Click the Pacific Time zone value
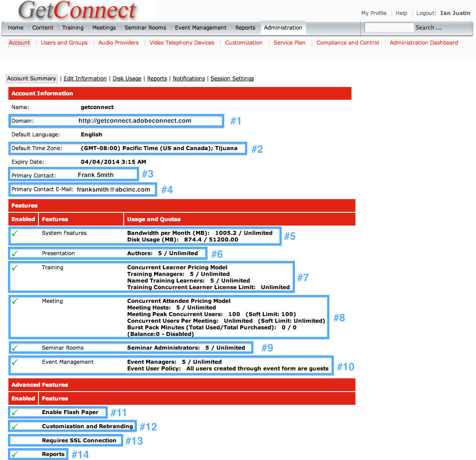The image size is (476, 460). [x=159, y=148]
